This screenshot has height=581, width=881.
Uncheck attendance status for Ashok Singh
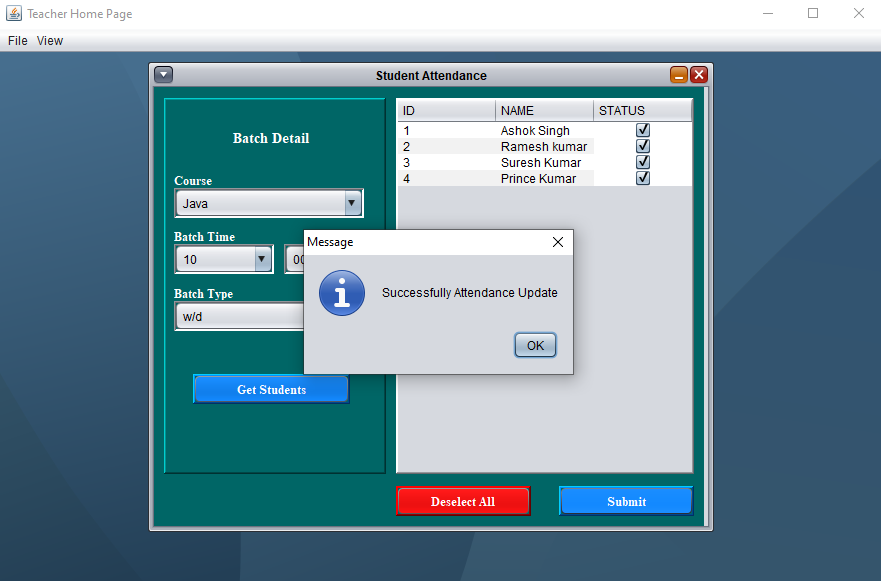[643, 130]
